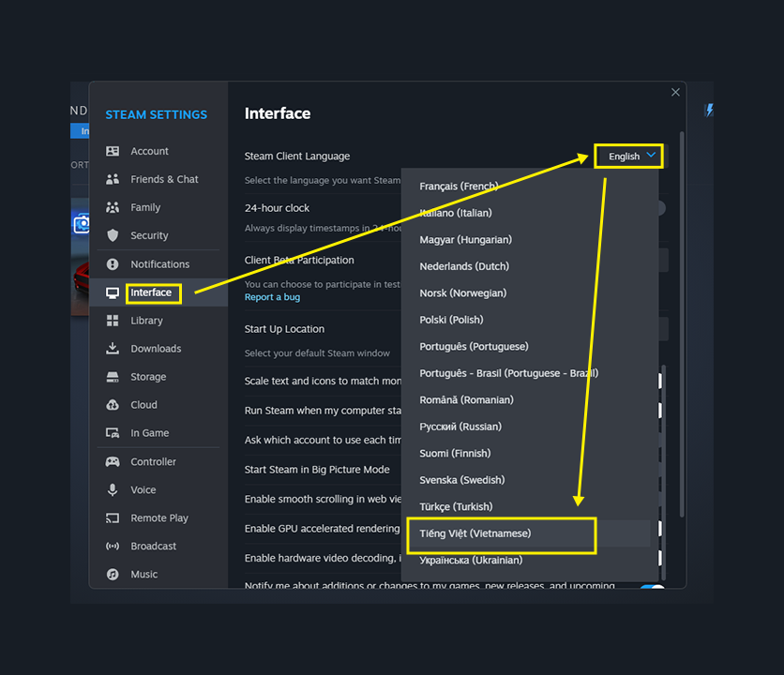Screen dimensions: 784x675
Task: Go to Friends & Chat settings
Action: [158, 179]
